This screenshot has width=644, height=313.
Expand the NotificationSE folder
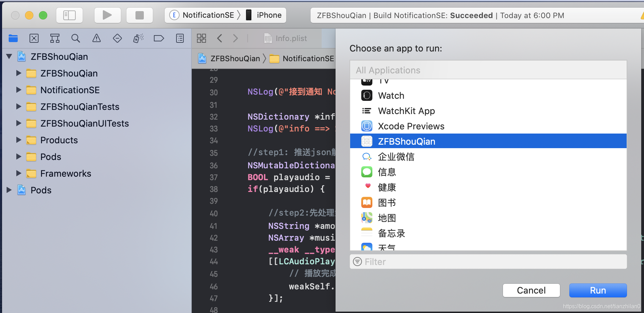(19, 90)
